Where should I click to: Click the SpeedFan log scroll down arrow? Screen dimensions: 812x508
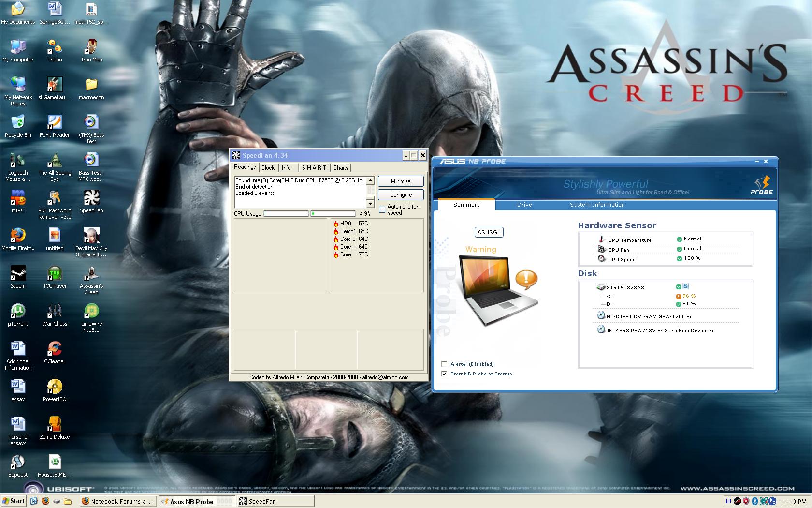point(370,204)
